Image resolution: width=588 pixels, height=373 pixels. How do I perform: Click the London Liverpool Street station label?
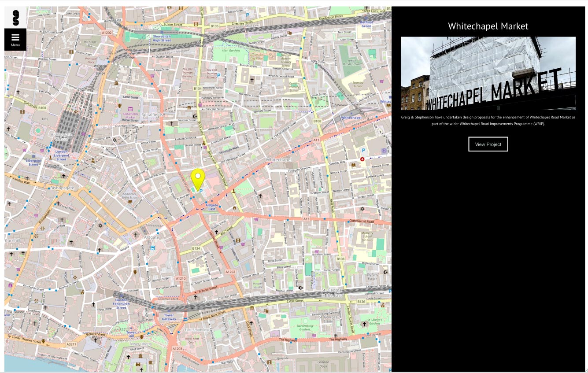pos(61,155)
